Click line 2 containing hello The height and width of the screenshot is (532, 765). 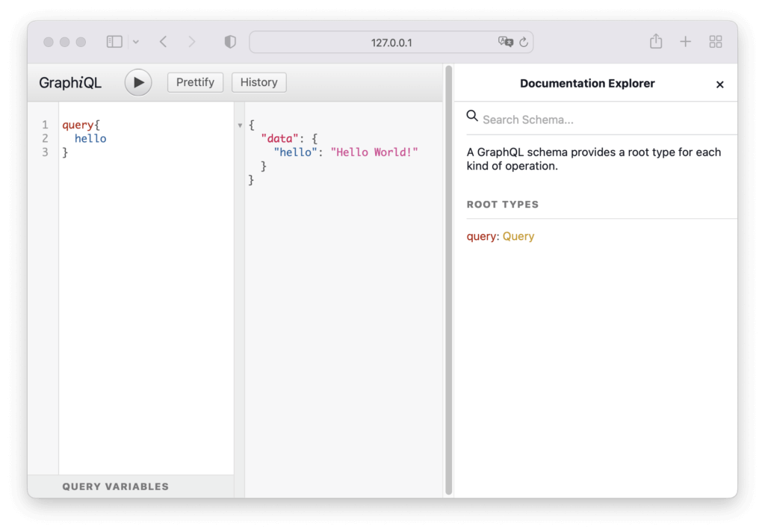tap(90, 138)
